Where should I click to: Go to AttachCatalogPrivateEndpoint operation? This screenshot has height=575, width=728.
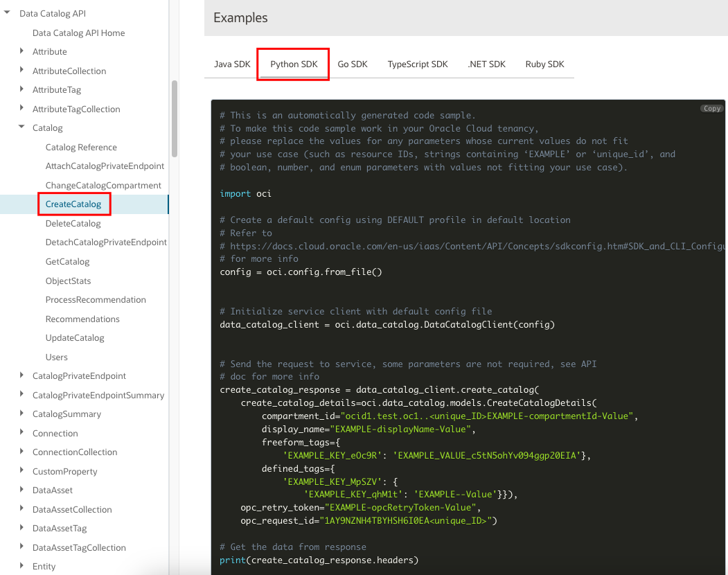(105, 166)
